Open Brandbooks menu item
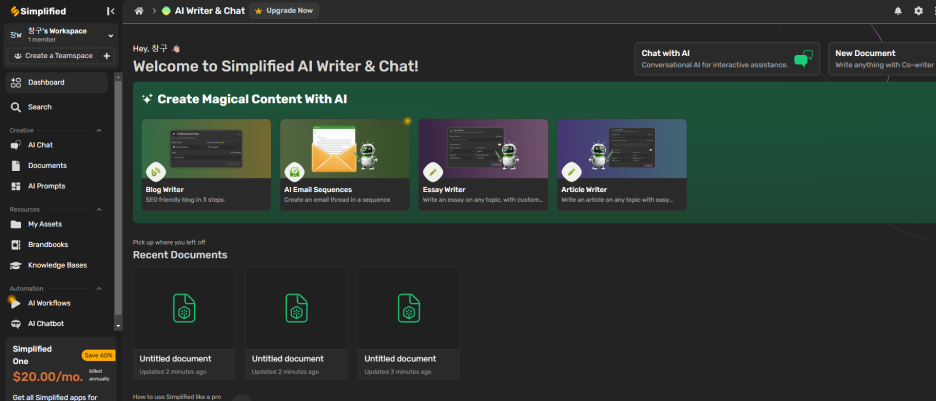This screenshot has height=401, width=936. tap(57, 245)
